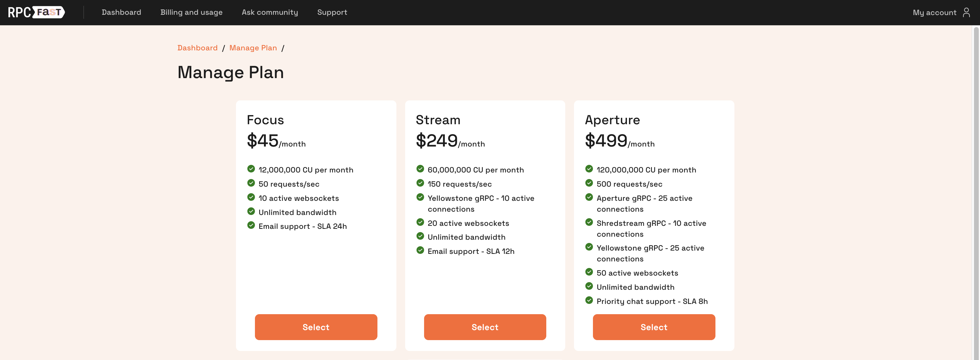Open Billing and usage page

tap(191, 12)
